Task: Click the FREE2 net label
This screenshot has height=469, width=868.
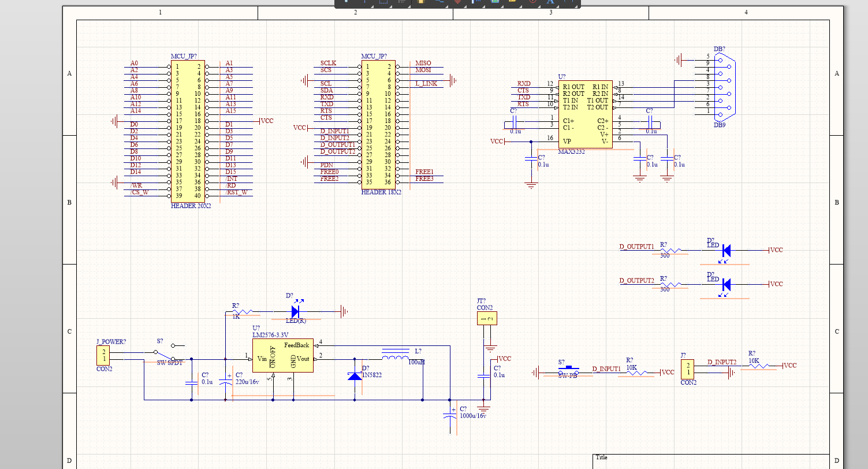Action: pyautogui.click(x=329, y=178)
